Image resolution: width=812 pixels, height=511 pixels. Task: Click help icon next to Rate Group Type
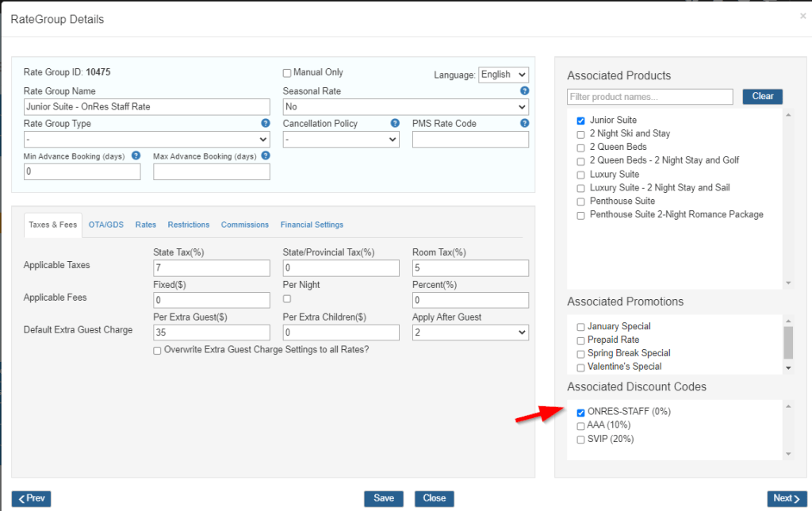tap(266, 124)
